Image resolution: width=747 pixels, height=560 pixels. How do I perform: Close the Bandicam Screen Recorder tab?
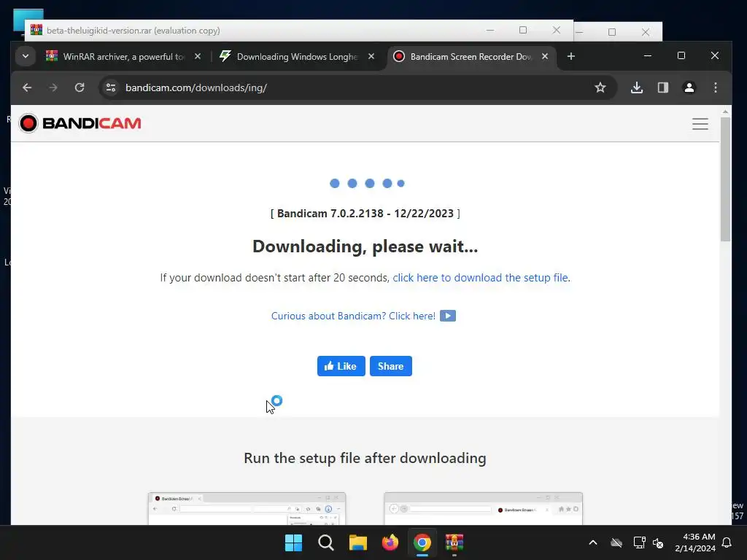(545, 57)
